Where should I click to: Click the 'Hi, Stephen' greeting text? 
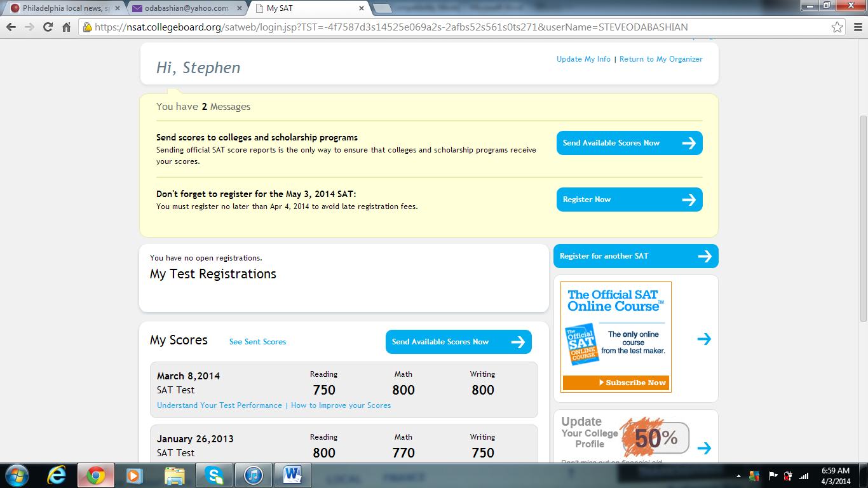pyautogui.click(x=198, y=68)
